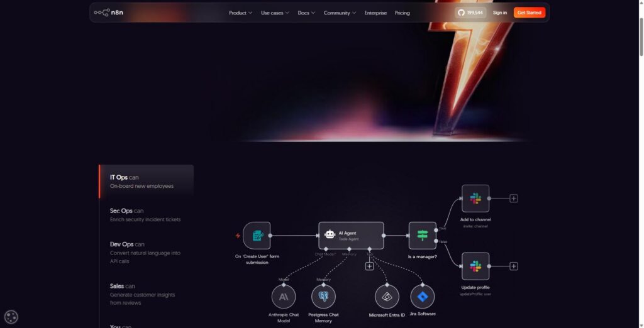Click the Sign in link
Screen dimensions: 644x328
point(500,13)
